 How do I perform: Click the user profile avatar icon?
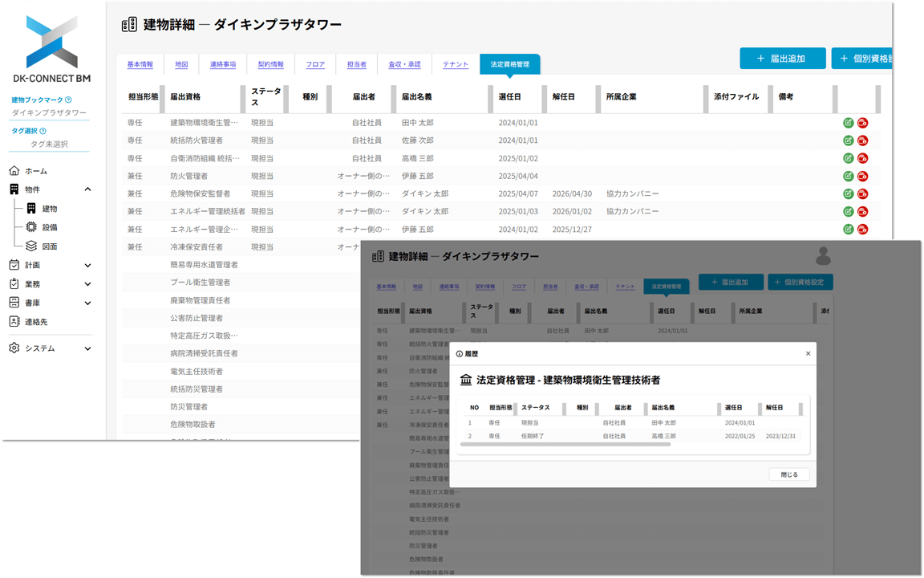(823, 256)
